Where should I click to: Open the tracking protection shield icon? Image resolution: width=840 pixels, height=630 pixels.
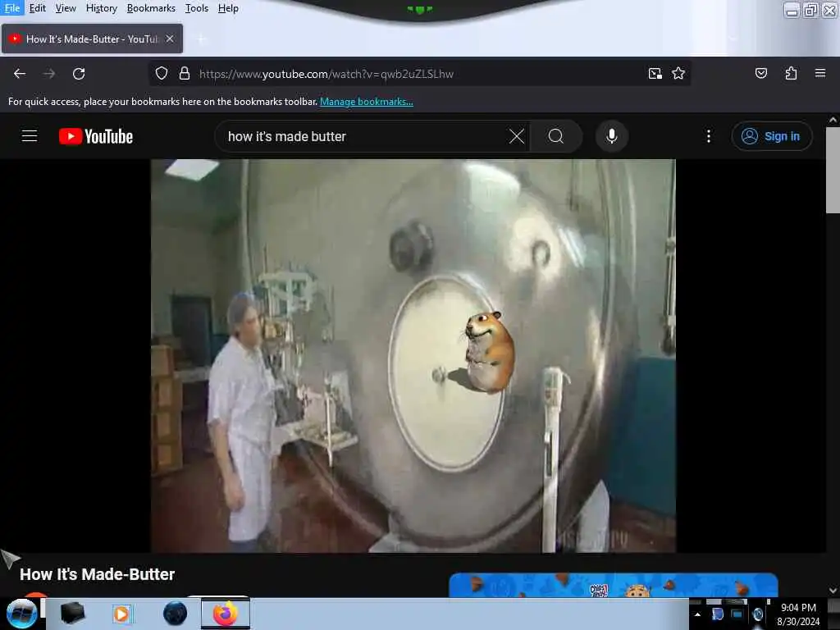[162, 73]
